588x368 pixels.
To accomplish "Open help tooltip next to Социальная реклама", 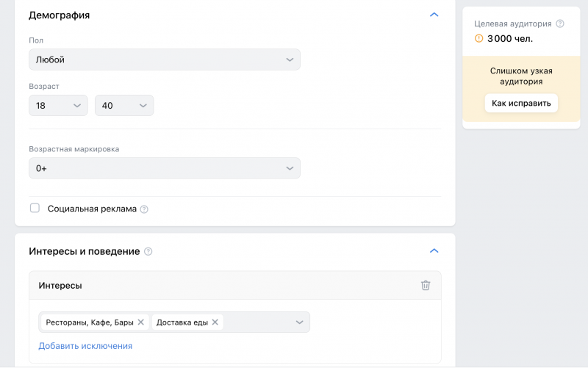I will 144,209.
